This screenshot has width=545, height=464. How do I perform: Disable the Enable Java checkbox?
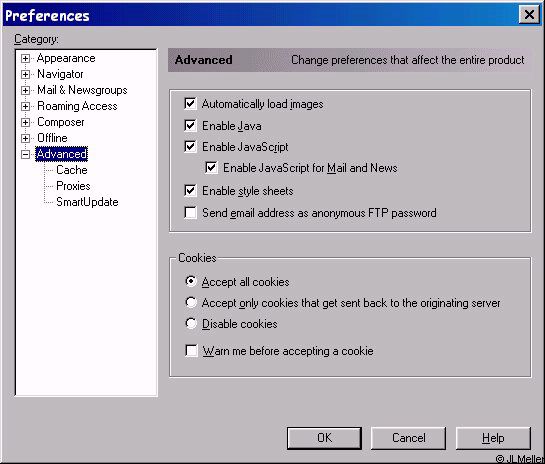click(190, 125)
